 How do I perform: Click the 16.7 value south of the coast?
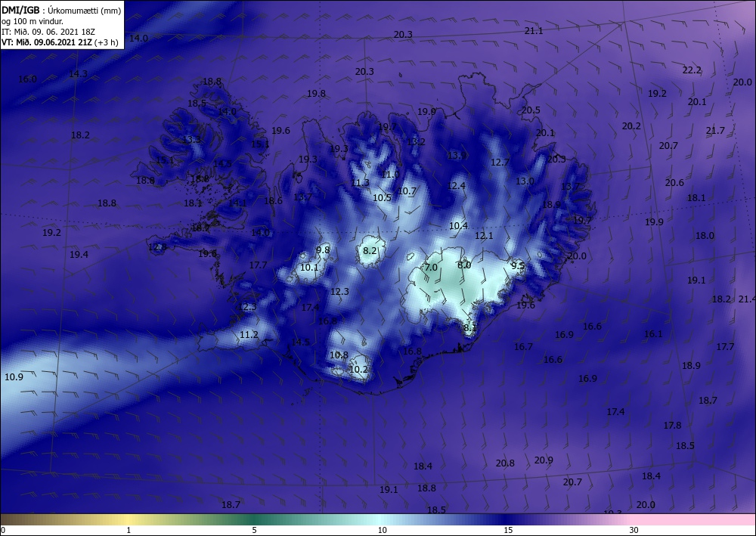click(x=524, y=346)
